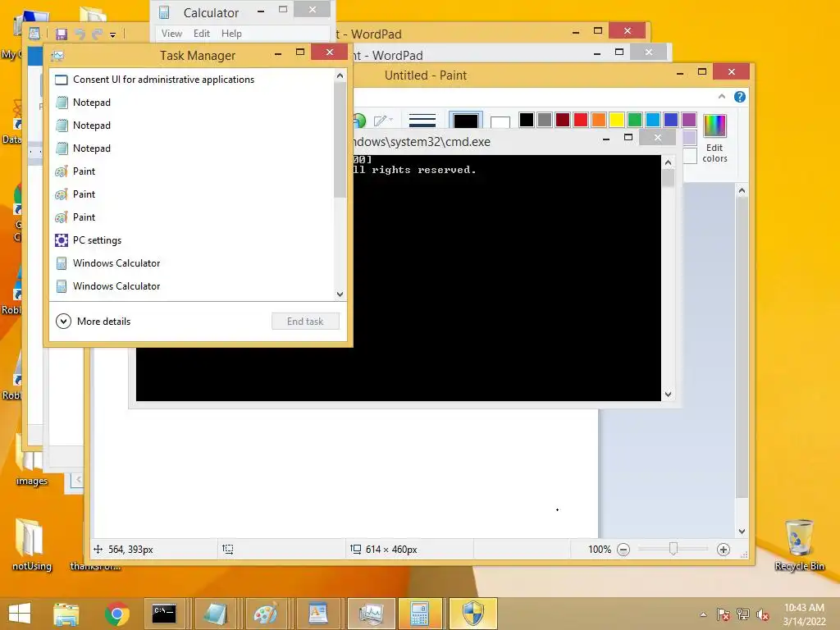Image resolution: width=840 pixels, height=630 pixels.
Task: Click the Calculator icon in Calculator's title bar
Action: 164,12
